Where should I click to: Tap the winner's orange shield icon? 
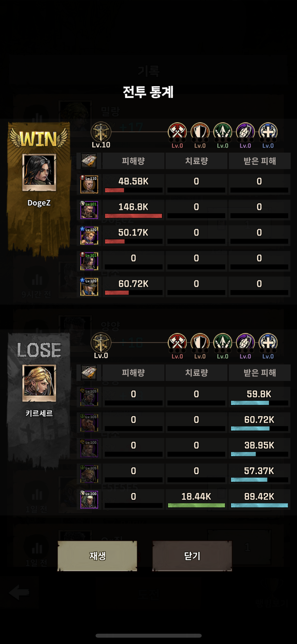click(x=200, y=132)
